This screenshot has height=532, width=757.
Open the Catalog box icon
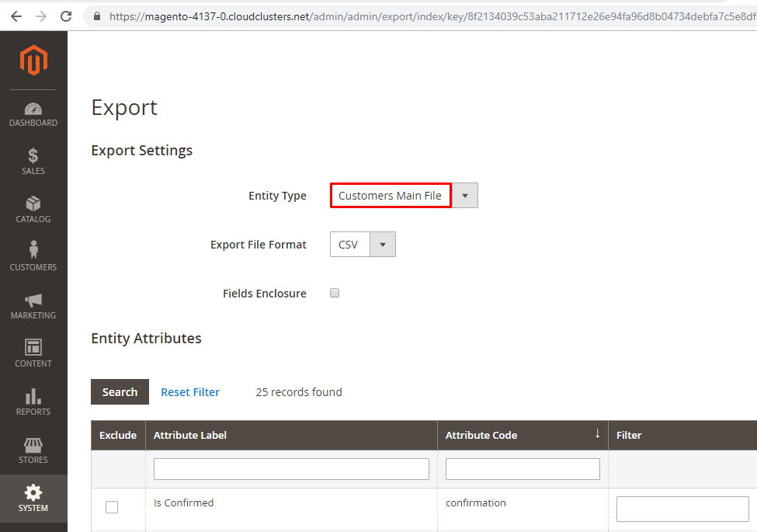[33, 204]
